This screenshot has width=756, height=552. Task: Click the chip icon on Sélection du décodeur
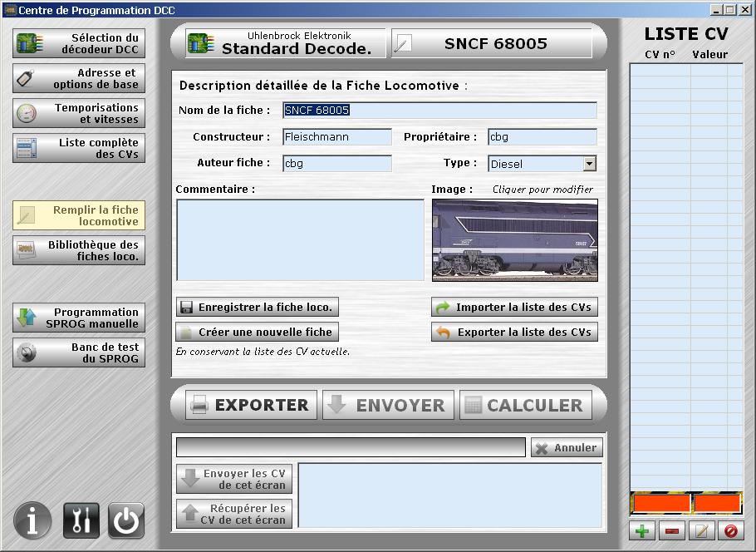[x=29, y=43]
